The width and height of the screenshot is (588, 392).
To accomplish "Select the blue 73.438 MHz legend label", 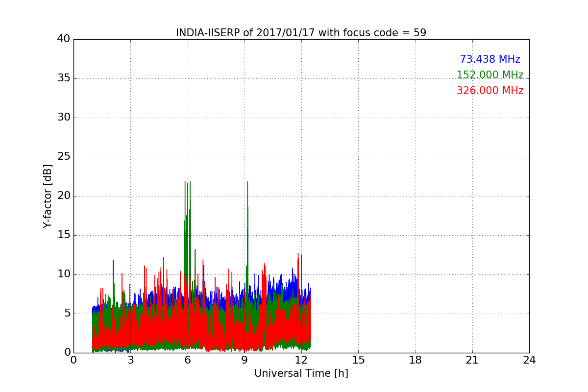I will [490, 59].
